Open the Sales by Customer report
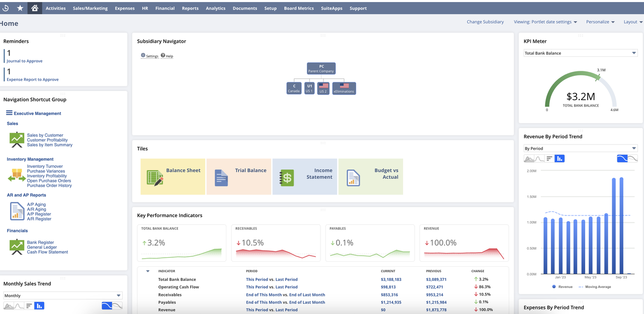 (44, 135)
